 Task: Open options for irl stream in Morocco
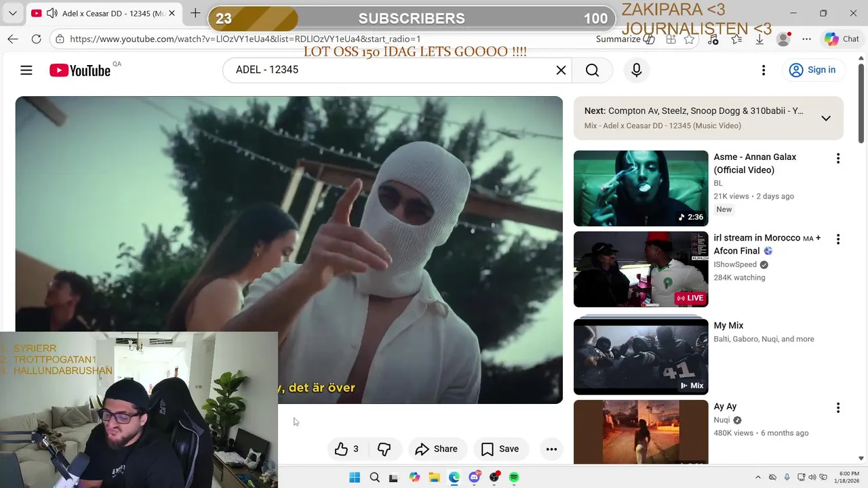[x=838, y=239]
